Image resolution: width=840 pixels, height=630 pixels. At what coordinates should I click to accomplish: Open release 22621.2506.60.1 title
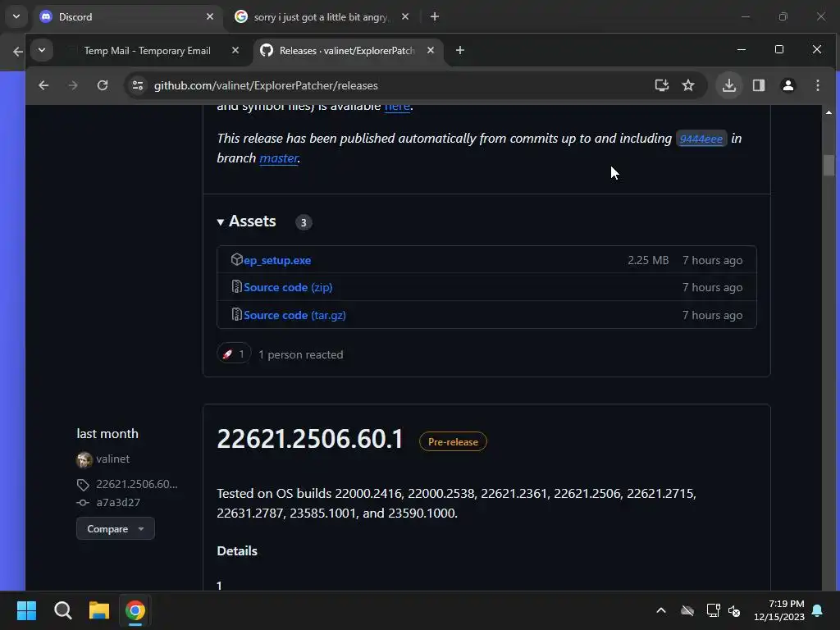tap(309, 440)
